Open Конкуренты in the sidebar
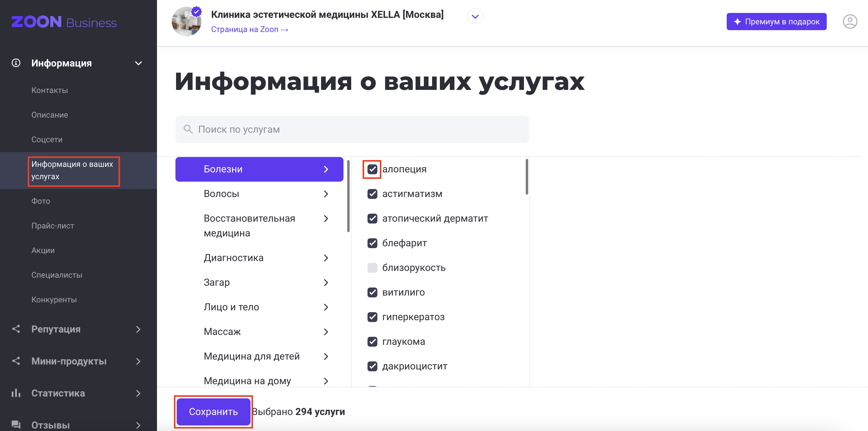 (x=54, y=300)
